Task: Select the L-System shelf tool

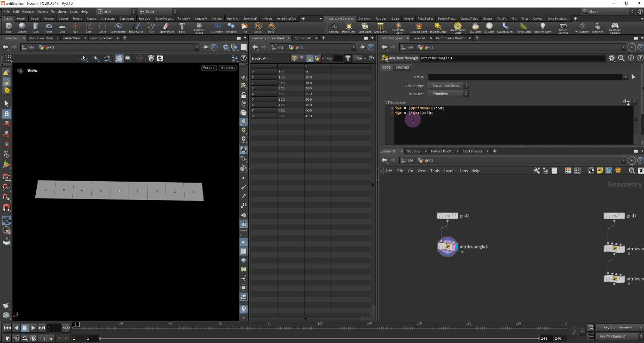Action: coord(217,28)
